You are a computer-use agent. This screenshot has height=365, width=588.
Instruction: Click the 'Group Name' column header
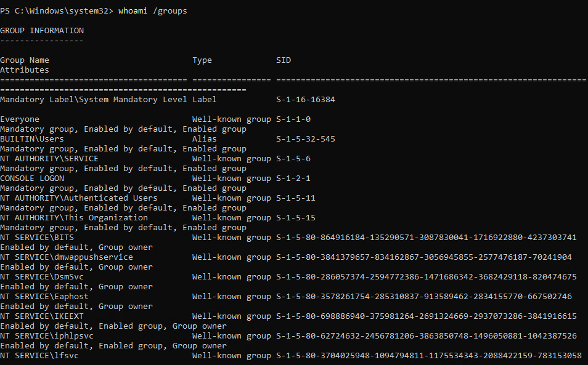[25, 60]
